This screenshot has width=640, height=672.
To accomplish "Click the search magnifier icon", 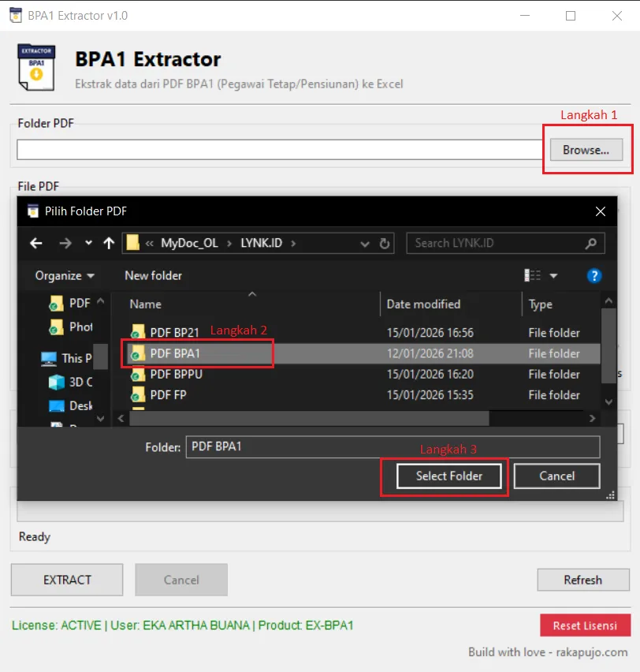I will [590, 243].
